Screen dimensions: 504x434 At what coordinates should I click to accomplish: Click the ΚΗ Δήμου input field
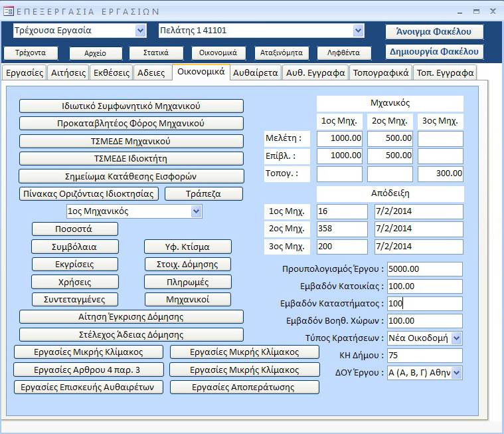click(x=425, y=356)
